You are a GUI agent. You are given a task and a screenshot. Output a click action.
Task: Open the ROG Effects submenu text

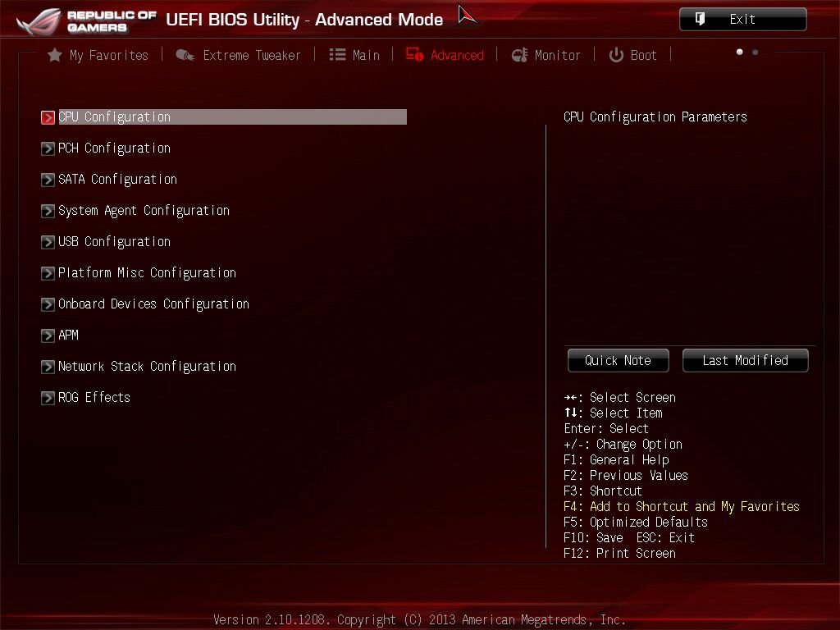[94, 397]
